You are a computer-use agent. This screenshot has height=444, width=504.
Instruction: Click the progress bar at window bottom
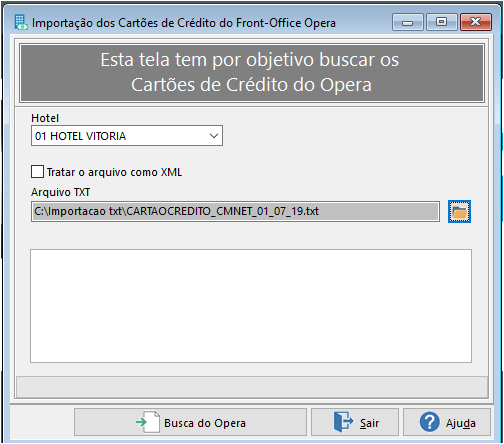252,387
